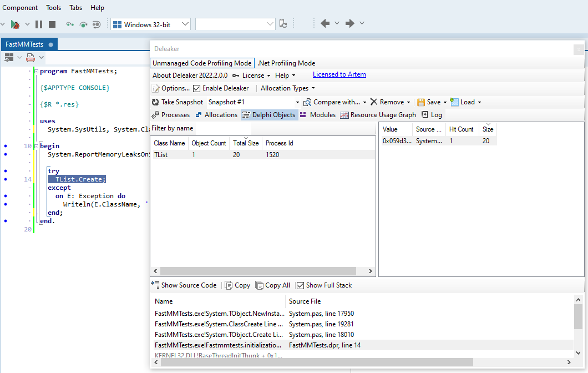Click the Take Snapshot button
Image resolution: width=588 pixels, height=373 pixels.
pyautogui.click(x=178, y=102)
